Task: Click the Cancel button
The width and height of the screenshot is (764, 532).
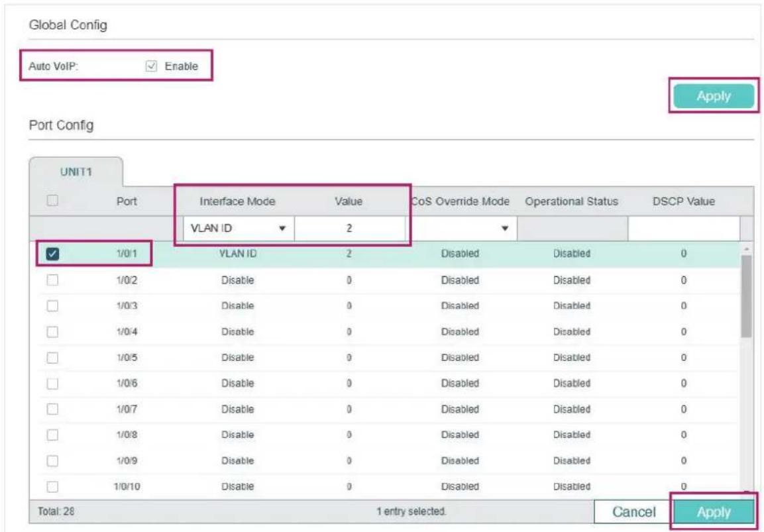Action: (x=633, y=512)
